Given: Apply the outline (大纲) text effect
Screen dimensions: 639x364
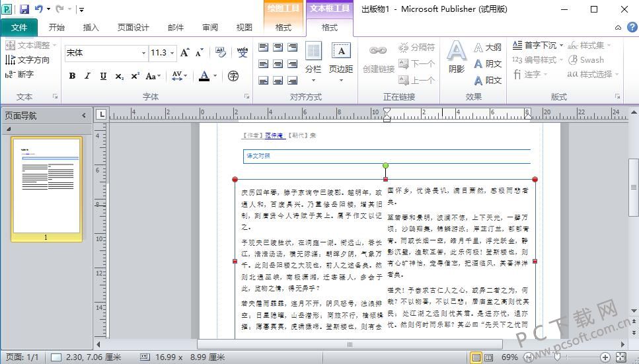Looking at the screenshot, I should point(488,48).
